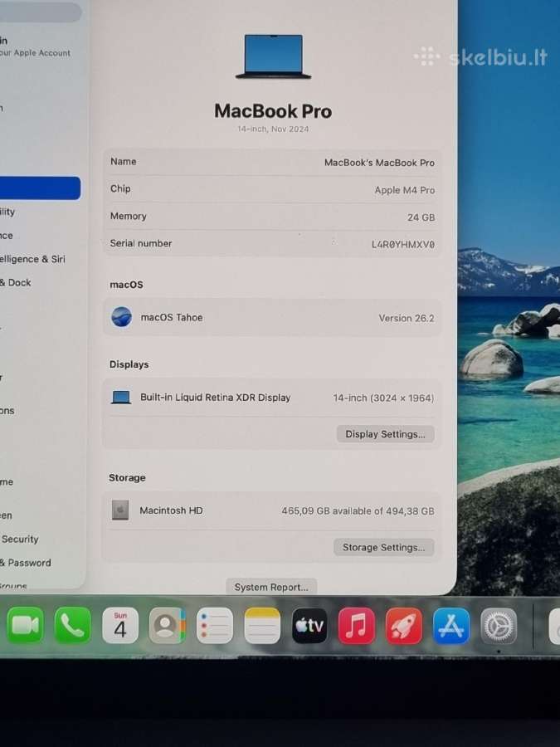The image size is (560, 747).
Task: Open the Intelligence & Siri sidebar item
Action: (x=32, y=259)
